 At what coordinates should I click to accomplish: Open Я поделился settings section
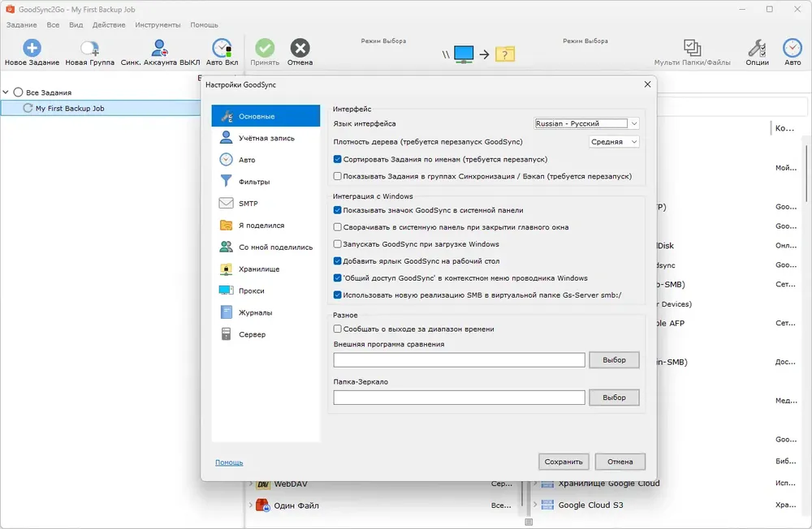point(266,226)
